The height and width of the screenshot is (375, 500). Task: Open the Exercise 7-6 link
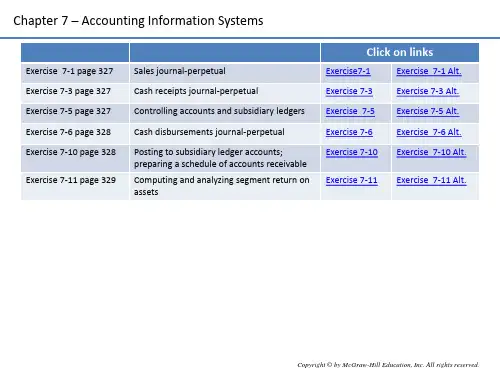[x=349, y=132]
